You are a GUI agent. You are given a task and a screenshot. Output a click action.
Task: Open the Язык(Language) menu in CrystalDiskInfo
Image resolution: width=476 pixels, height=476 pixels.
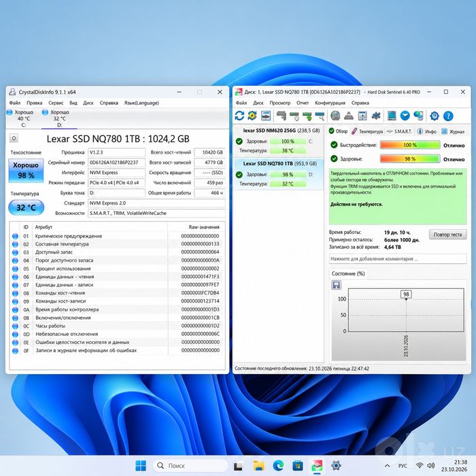(141, 103)
